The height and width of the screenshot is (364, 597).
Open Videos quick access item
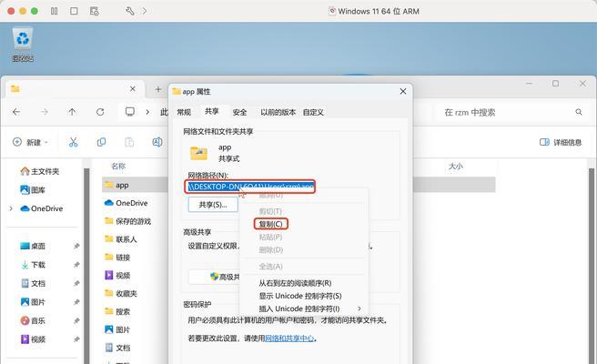pyautogui.click(x=33, y=339)
